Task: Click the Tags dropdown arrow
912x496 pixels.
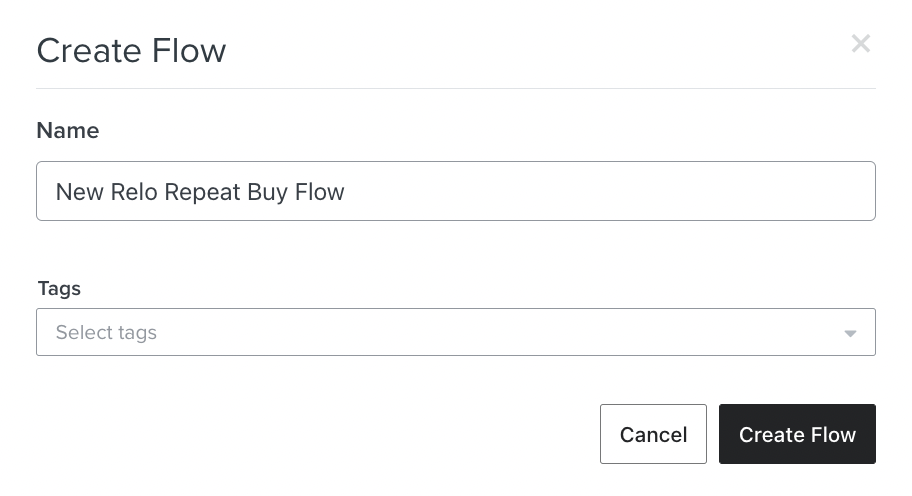Action: (x=850, y=333)
